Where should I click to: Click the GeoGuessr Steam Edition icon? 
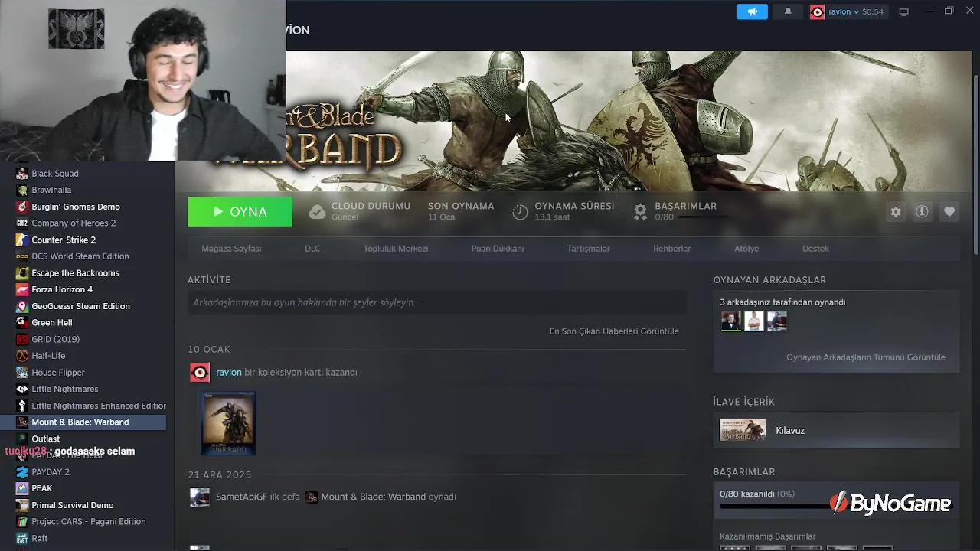[x=22, y=306]
